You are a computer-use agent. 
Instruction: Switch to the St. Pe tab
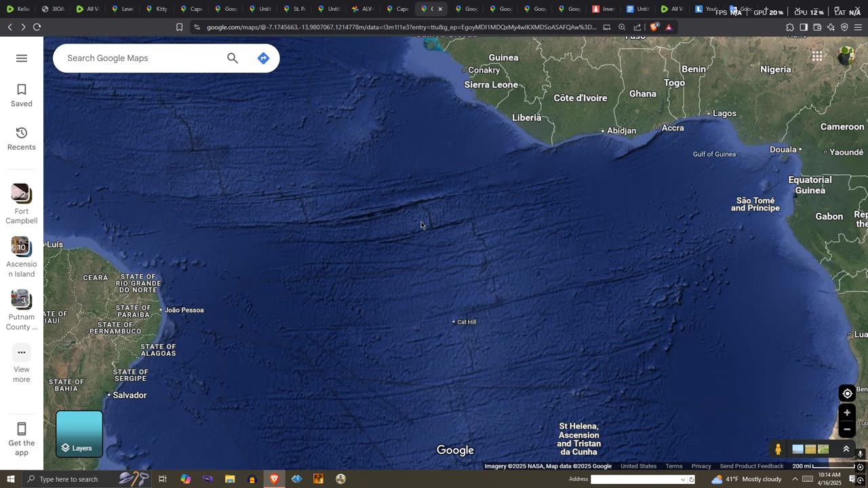pyautogui.click(x=294, y=9)
